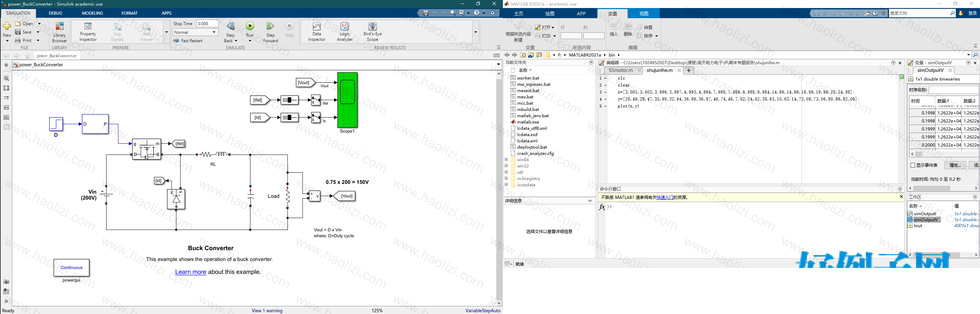Click the Step Back icon
The width and height of the screenshot is (980, 314).
[x=231, y=26]
